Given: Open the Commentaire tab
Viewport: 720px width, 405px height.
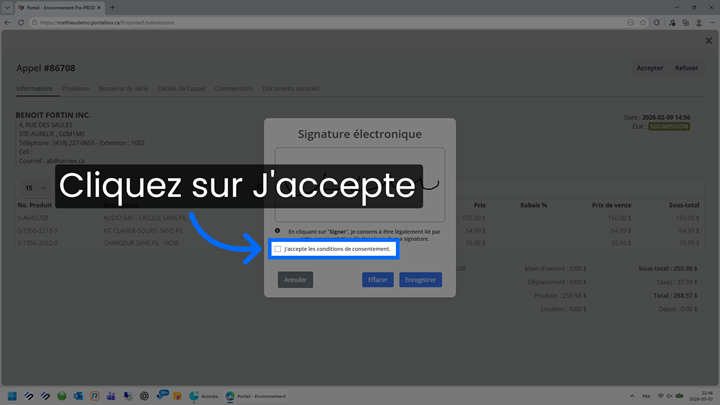Looking at the screenshot, I should (x=233, y=88).
